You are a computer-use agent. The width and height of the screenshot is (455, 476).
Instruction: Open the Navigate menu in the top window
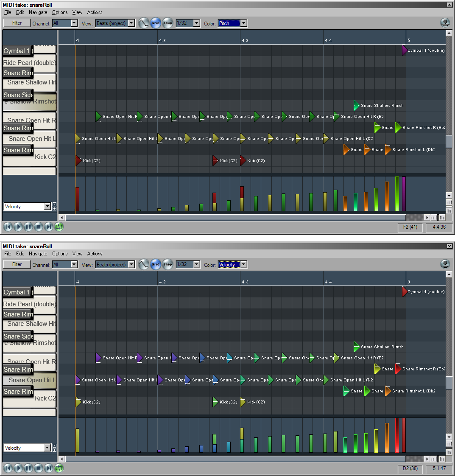[x=38, y=12]
